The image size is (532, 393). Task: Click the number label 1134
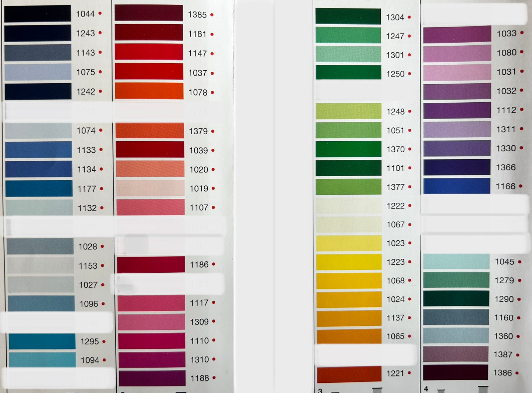pos(87,170)
